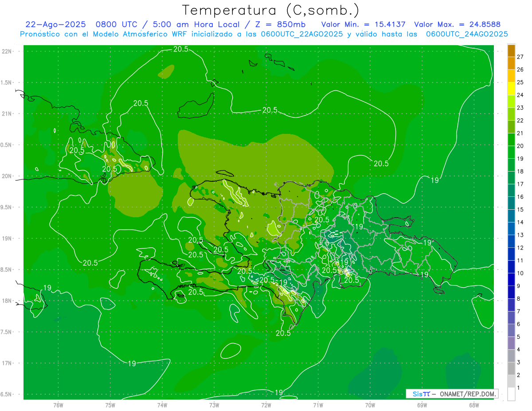Viewport: 532px width, 411px height.
Task: Select the valid-until stamp "0600UTC_24AGO2025"
Action: click(467, 34)
